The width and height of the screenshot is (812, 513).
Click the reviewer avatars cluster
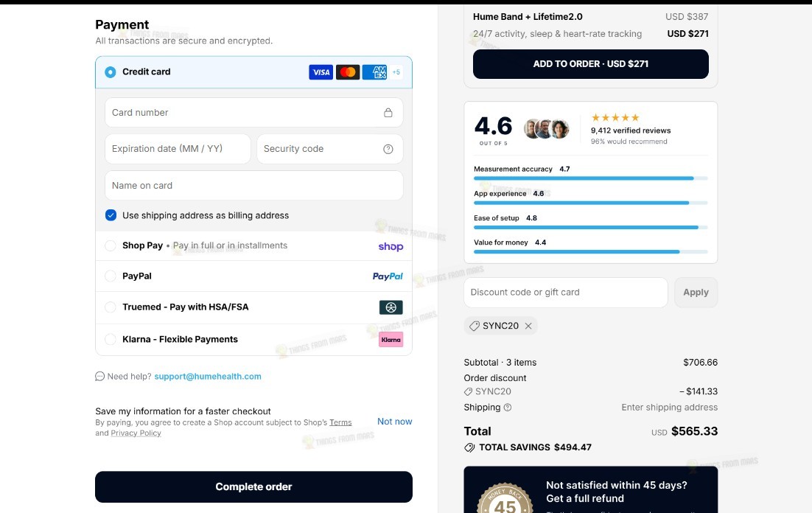point(546,128)
